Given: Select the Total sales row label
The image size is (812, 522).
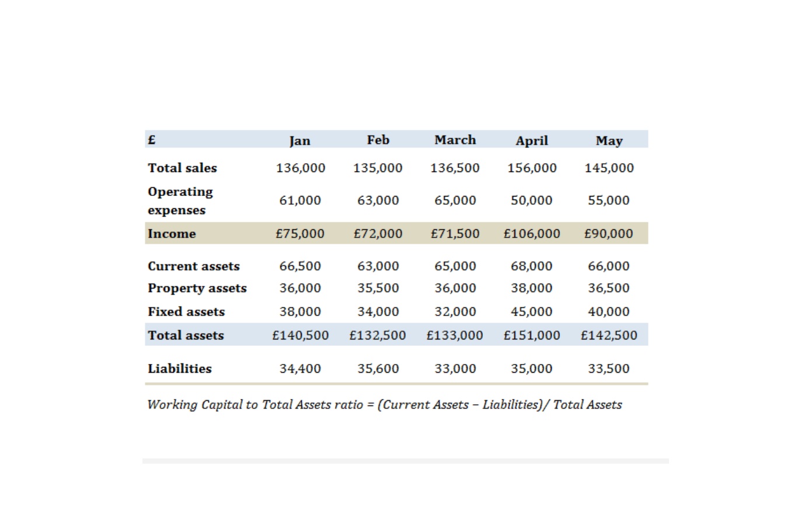Looking at the screenshot, I should pos(182,168).
